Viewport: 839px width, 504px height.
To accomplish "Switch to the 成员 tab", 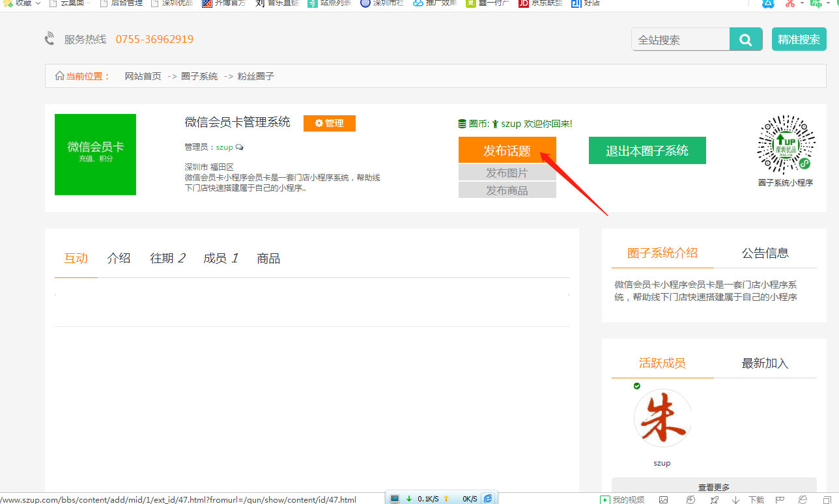I will click(x=220, y=259).
